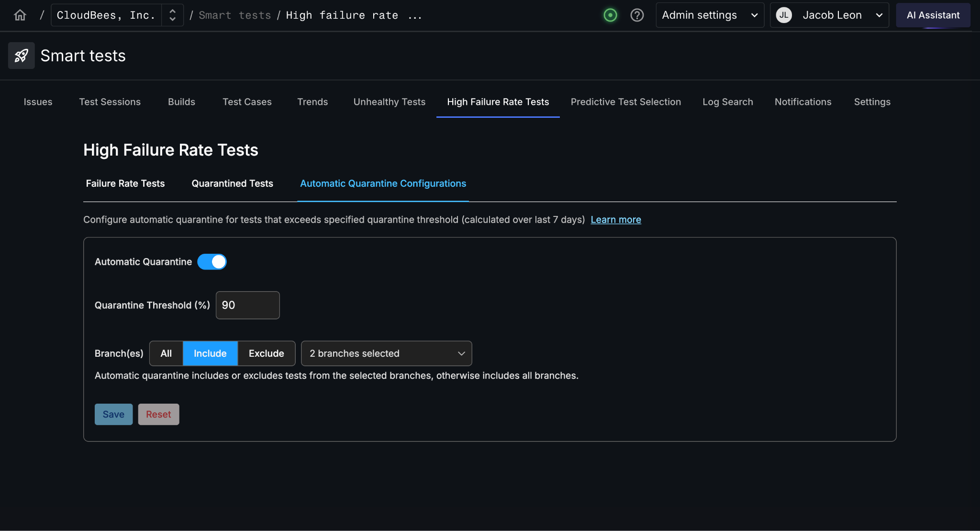Open the CloudBees, Inc. organization switcher
The height and width of the screenshot is (531, 980).
pyautogui.click(x=117, y=15)
